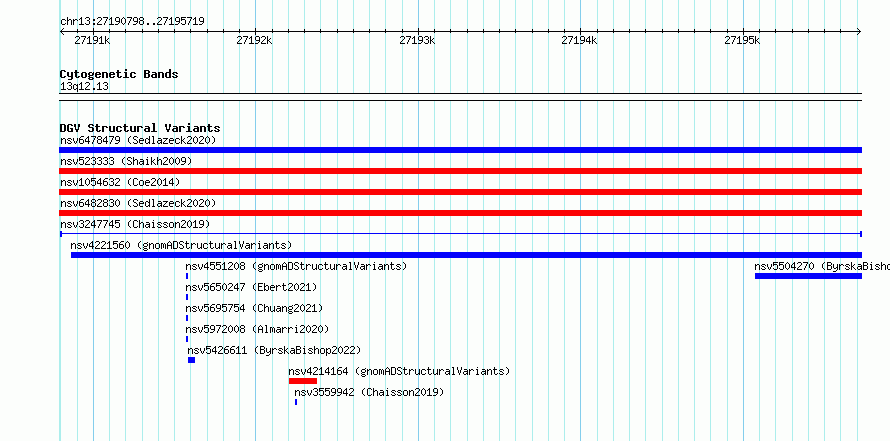Open nsv1054632 (Coe2014) label

pyautogui.click(x=120, y=182)
